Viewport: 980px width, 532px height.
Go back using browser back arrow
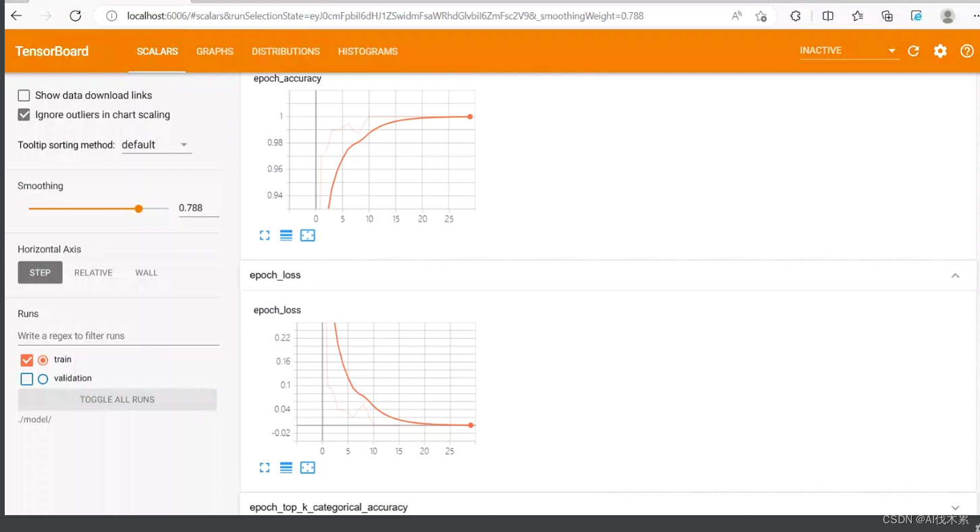16,16
